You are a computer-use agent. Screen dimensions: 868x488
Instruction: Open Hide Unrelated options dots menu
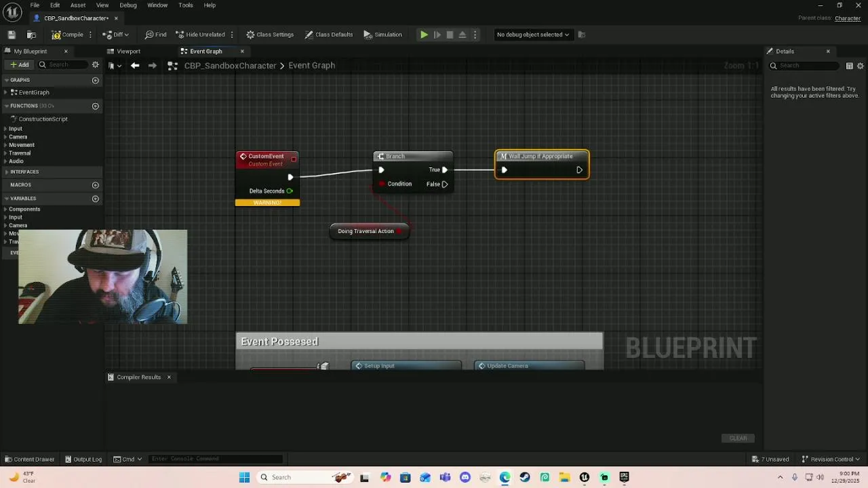point(232,35)
